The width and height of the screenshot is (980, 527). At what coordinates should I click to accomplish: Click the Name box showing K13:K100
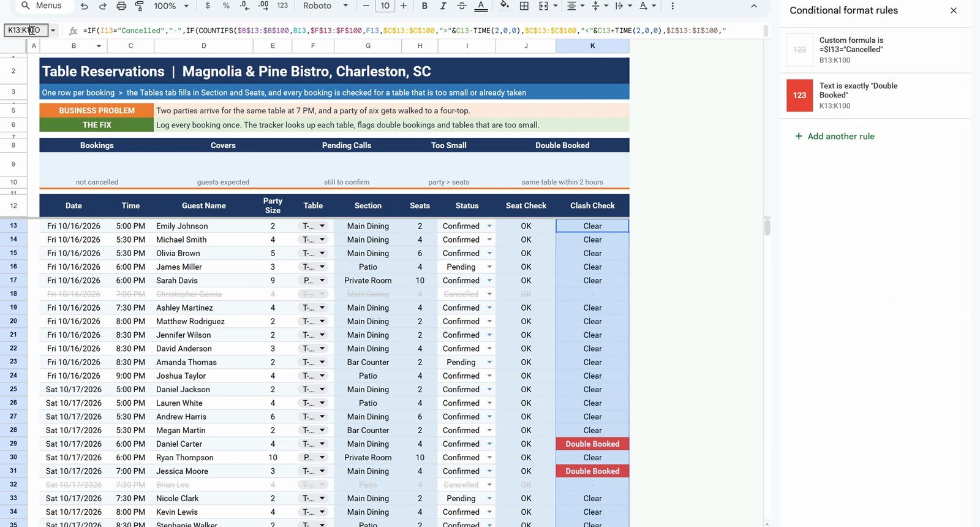tap(26, 30)
